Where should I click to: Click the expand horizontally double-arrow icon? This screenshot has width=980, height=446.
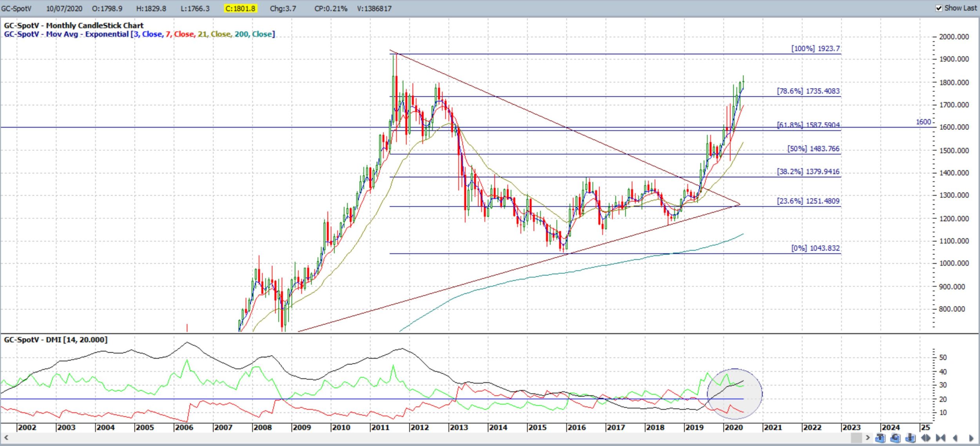(x=926, y=438)
